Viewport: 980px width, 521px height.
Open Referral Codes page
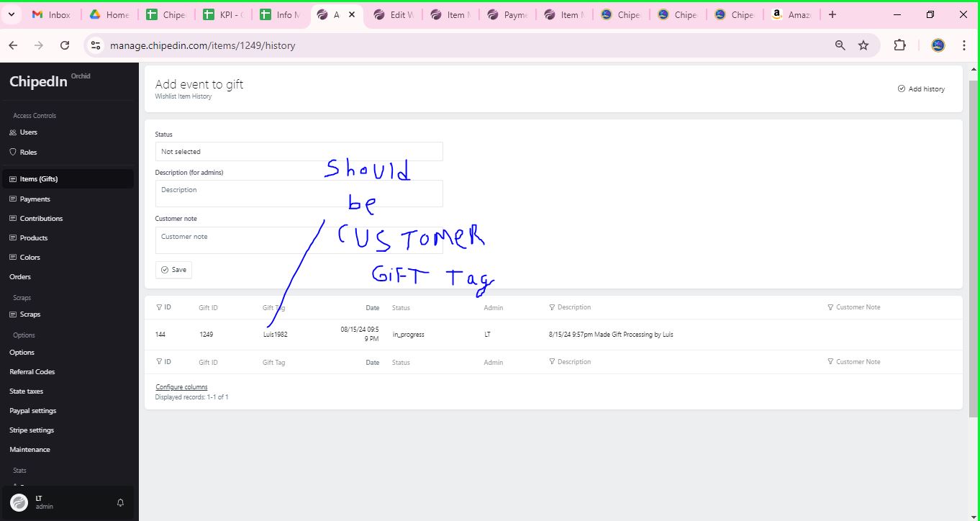click(32, 372)
